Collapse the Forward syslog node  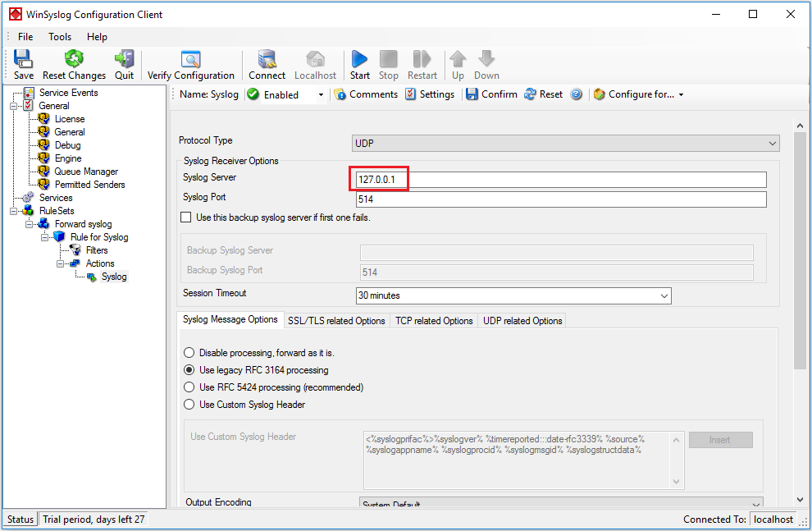(x=29, y=224)
